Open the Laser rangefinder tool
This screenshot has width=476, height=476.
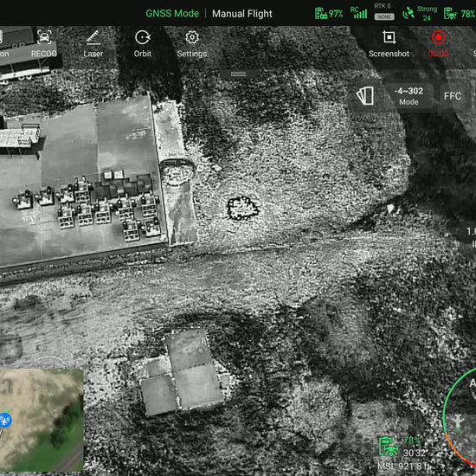(93, 44)
